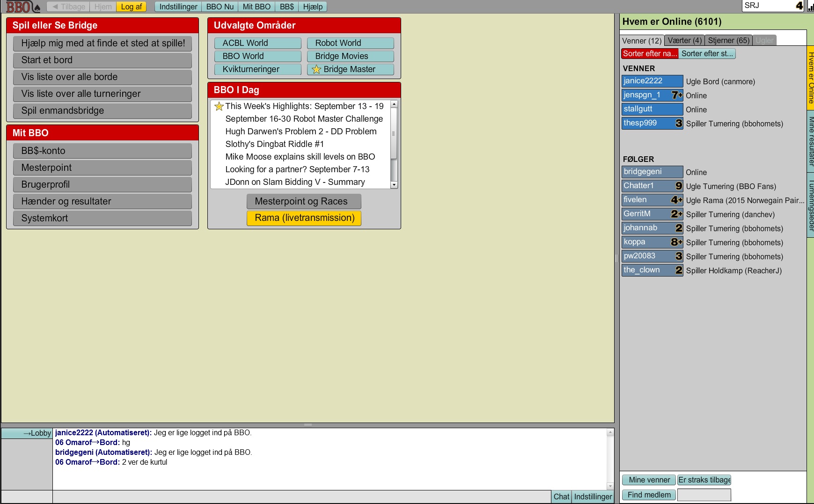814x504 pixels.
Task: Click fivelen's 4+ skill badge
Action: tap(677, 200)
